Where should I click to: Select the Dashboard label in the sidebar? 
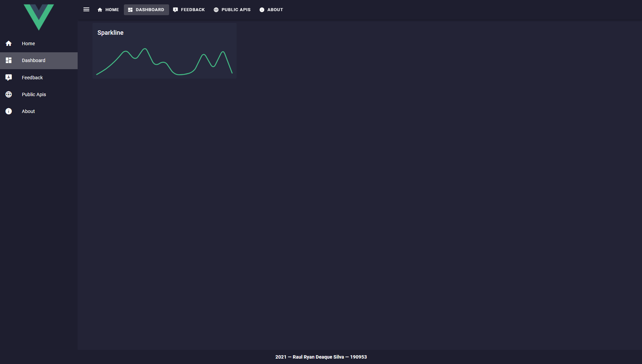(x=33, y=60)
